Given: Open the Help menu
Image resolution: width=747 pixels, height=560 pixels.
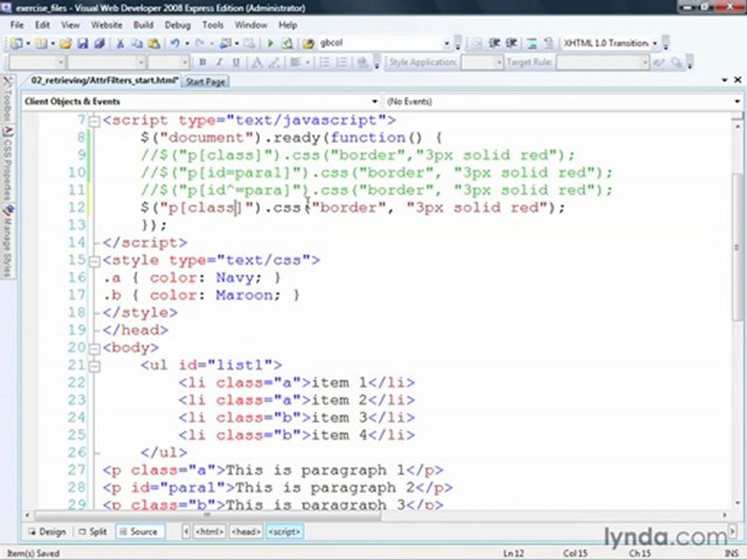Looking at the screenshot, I should click(288, 25).
